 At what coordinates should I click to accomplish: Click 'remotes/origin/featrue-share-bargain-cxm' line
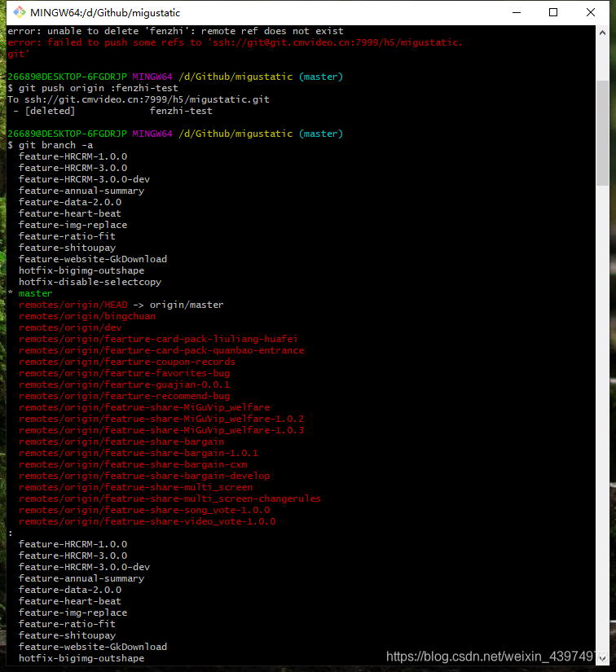(133, 464)
